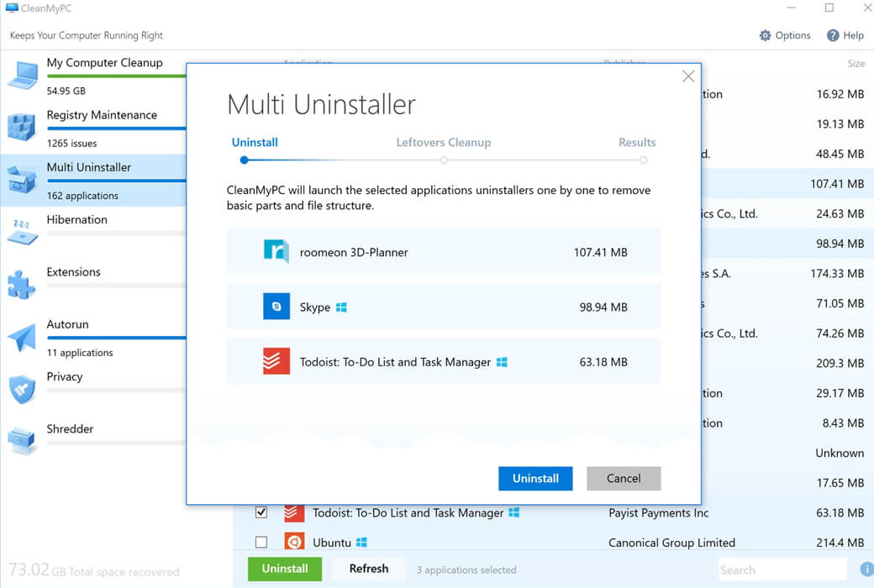
Task: Check the Ubuntu checkbox
Action: coord(261,542)
